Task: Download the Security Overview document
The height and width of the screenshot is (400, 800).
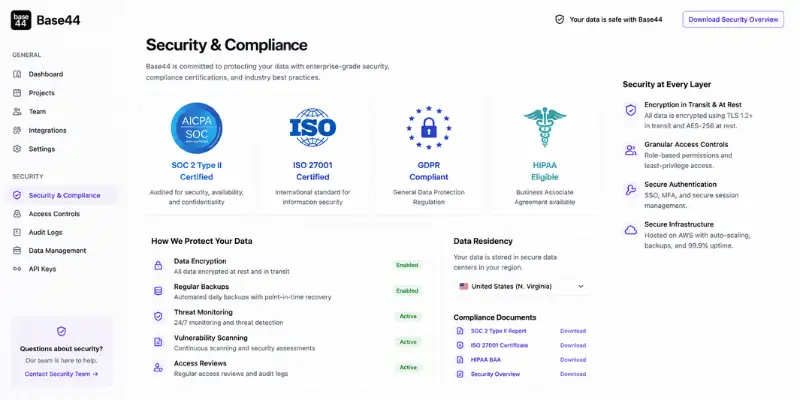Action: [573, 374]
